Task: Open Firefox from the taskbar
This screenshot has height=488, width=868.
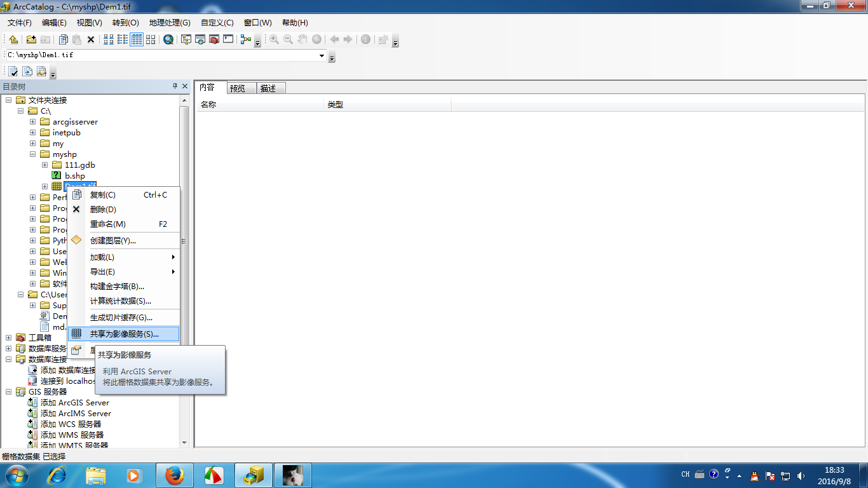Action: 174,475
